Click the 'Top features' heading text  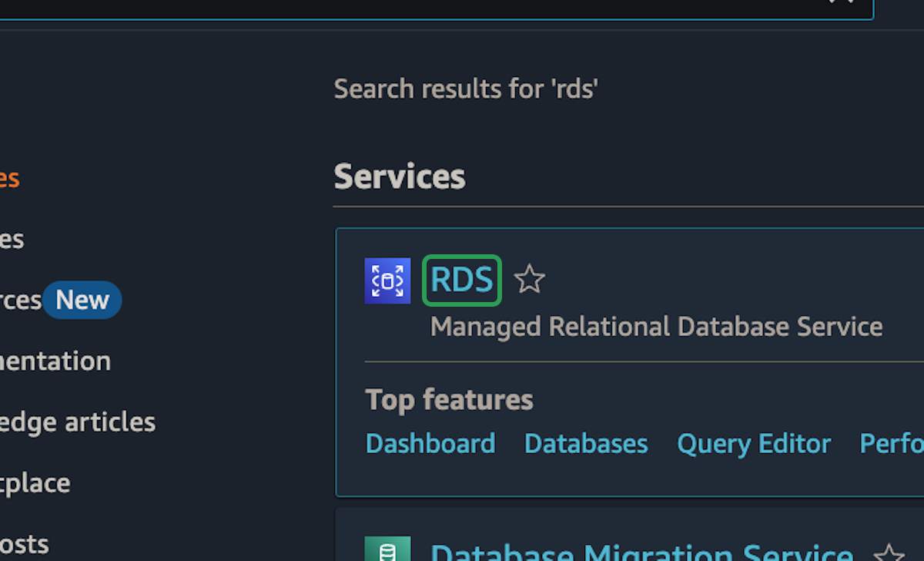click(x=449, y=400)
